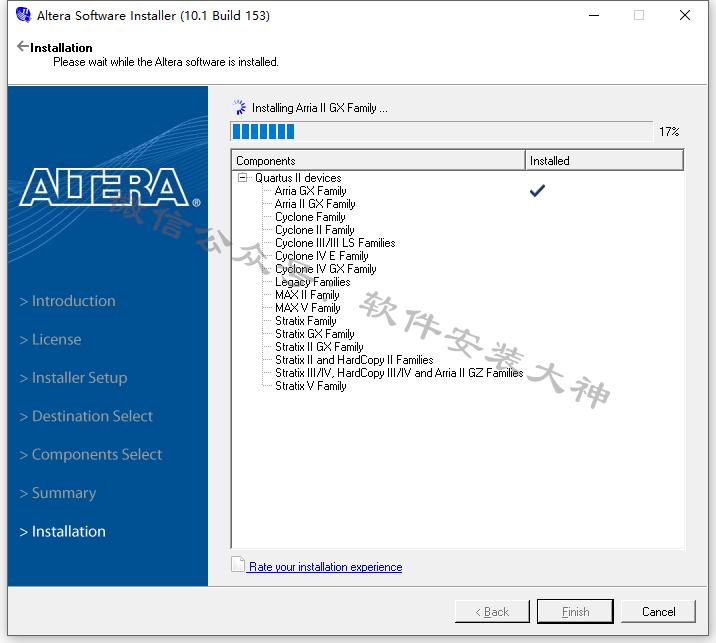Viewport: 716px width, 643px height.
Task: Select Stratix Family row
Action: tap(305, 321)
